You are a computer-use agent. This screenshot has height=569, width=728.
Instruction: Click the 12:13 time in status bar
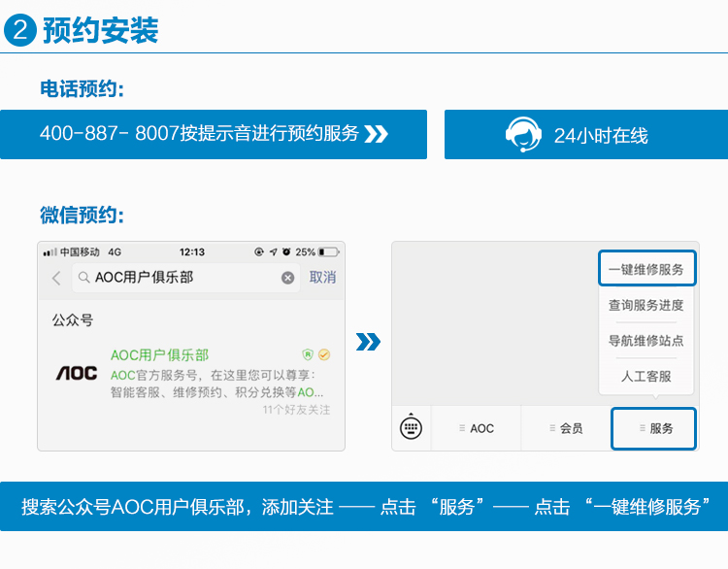click(x=192, y=251)
